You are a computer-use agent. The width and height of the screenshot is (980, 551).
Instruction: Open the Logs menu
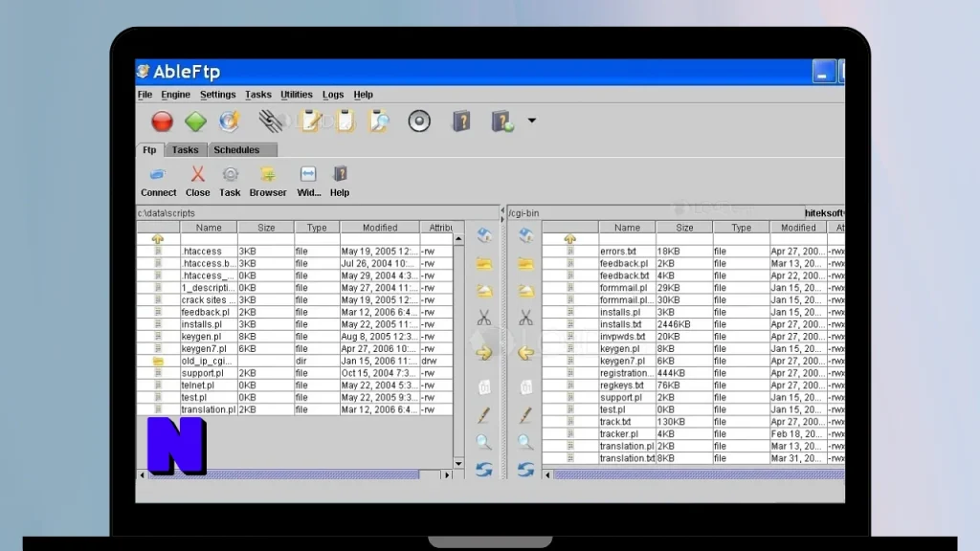333,95
